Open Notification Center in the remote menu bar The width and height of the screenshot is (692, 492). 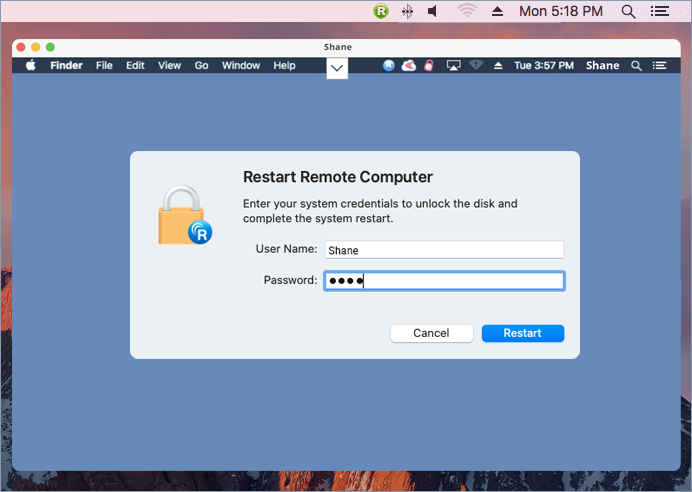[660, 65]
